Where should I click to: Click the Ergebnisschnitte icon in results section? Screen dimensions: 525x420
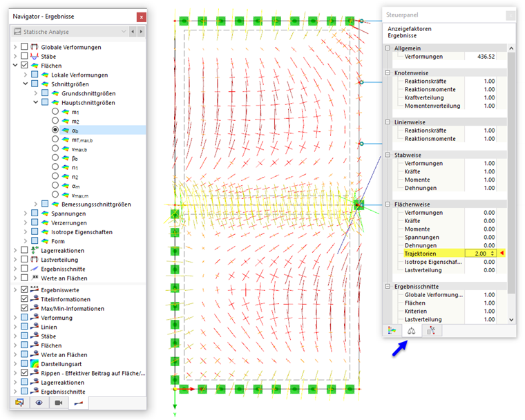(x=34, y=269)
